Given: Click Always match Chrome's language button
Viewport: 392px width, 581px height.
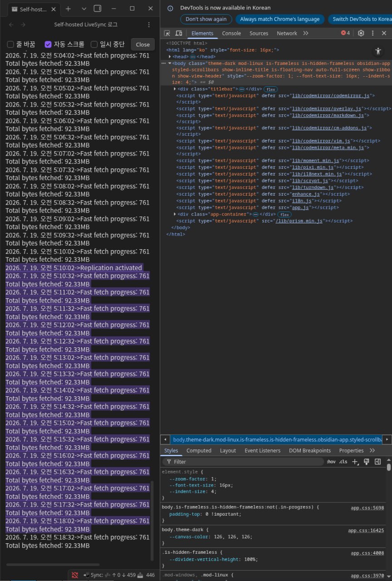Looking at the screenshot, I should (280, 19).
